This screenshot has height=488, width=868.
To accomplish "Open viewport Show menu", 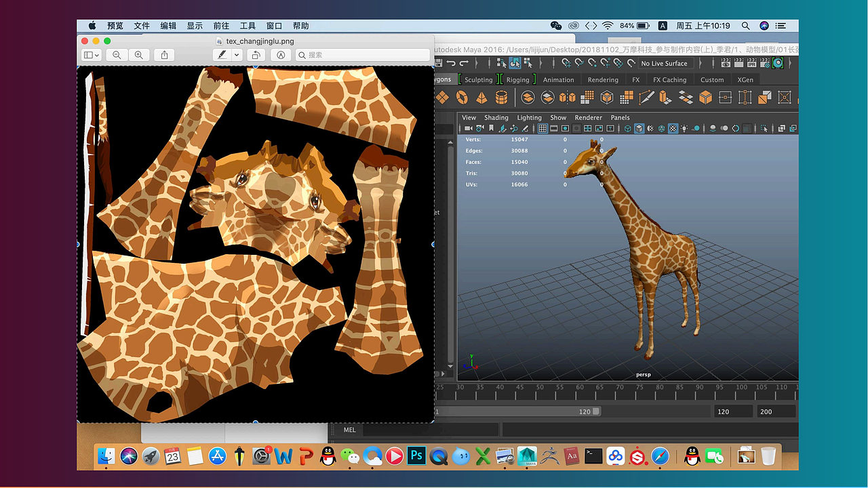I will coord(558,117).
